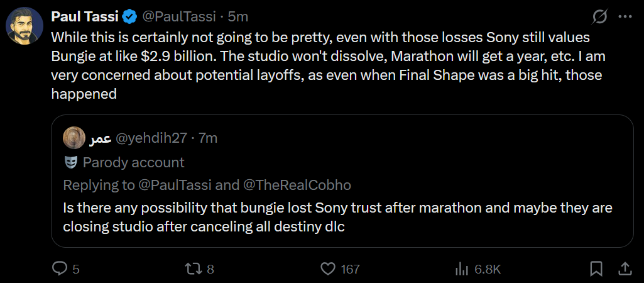Viewport: 644px width, 283px height.
Task: Click the 7m quoted timestamp
Action: tap(208, 138)
